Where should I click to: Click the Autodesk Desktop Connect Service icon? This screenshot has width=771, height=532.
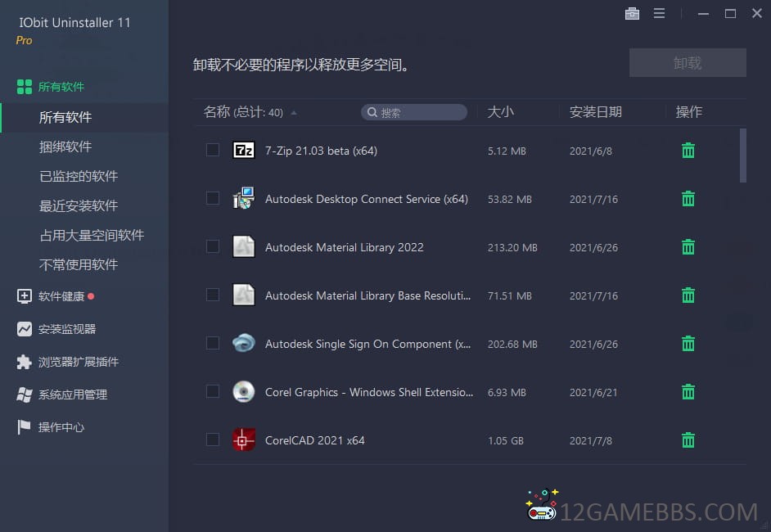click(x=243, y=198)
